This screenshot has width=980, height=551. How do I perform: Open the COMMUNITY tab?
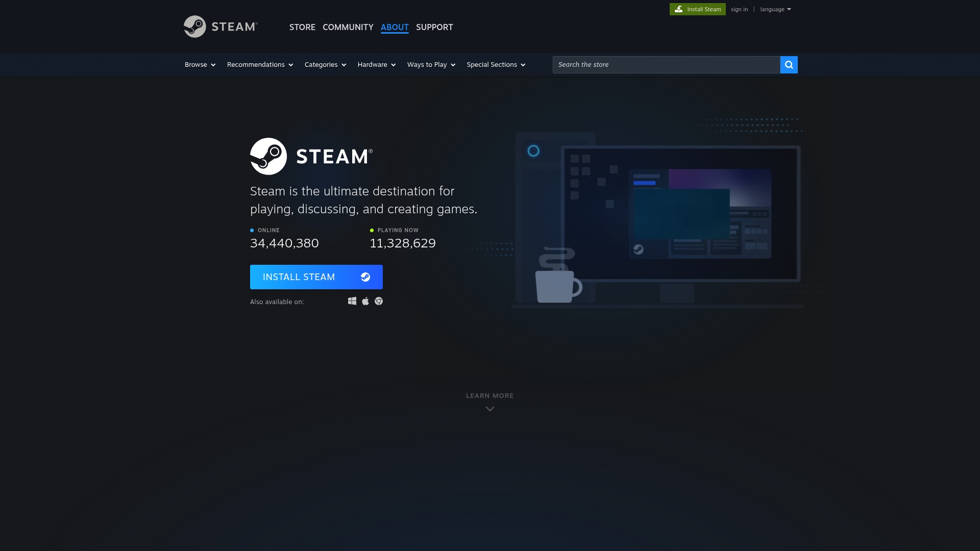(x=348, y=27)
